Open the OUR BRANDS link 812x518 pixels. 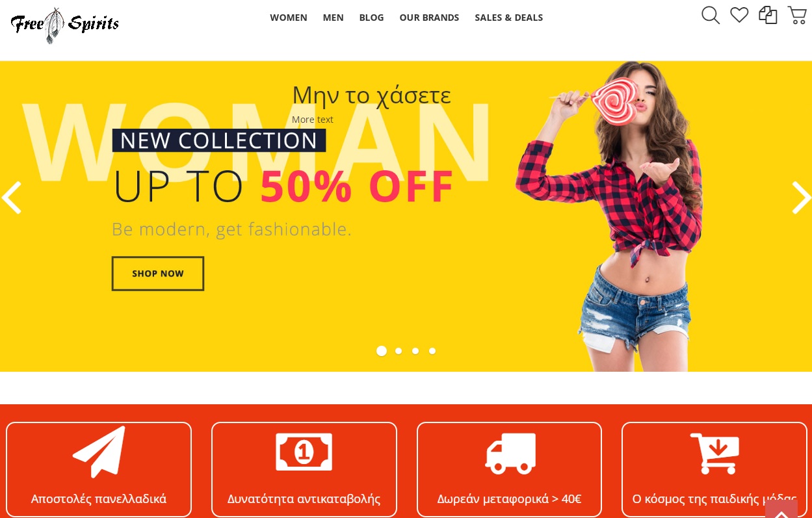tap(429, 18)
